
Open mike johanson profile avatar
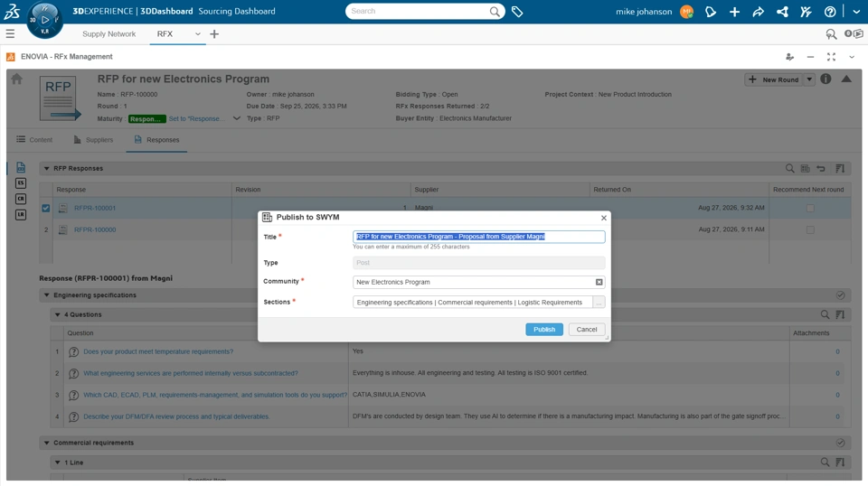click(686, 12)
